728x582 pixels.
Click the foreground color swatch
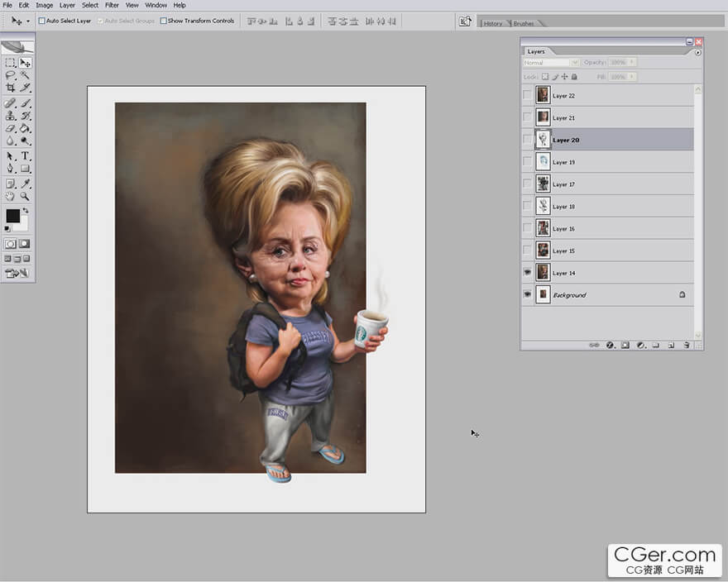click(13, 216)
